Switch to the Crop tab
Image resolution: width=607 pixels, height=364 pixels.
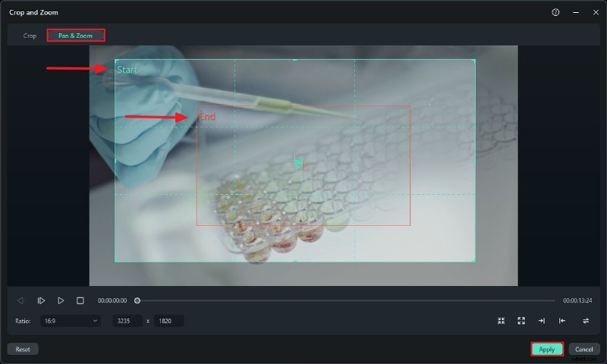click(30, 36)
